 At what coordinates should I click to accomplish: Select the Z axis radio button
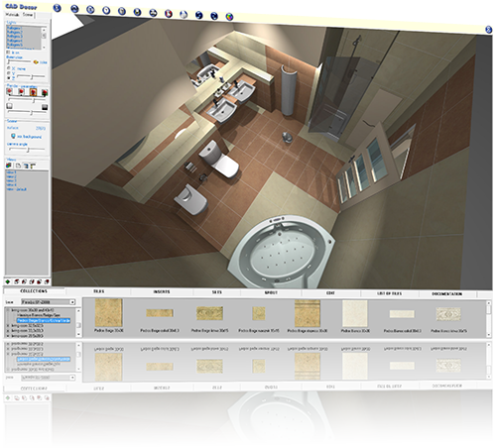coord(9,78)
